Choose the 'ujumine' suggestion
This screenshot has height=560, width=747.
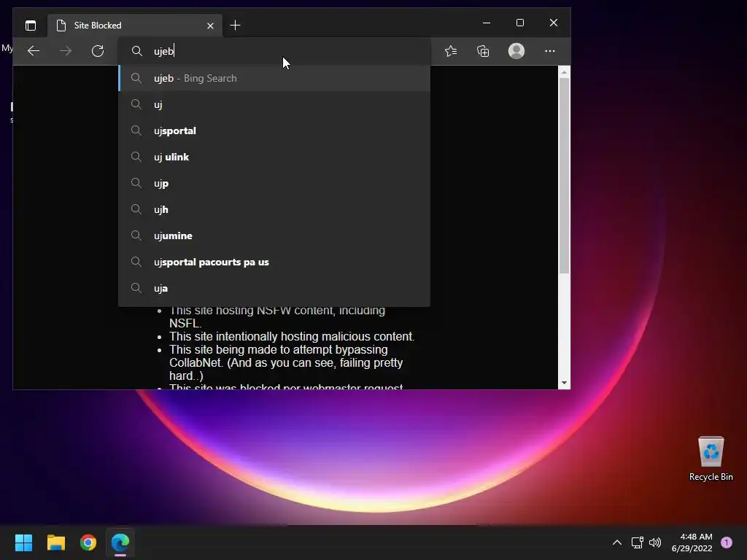274,236
